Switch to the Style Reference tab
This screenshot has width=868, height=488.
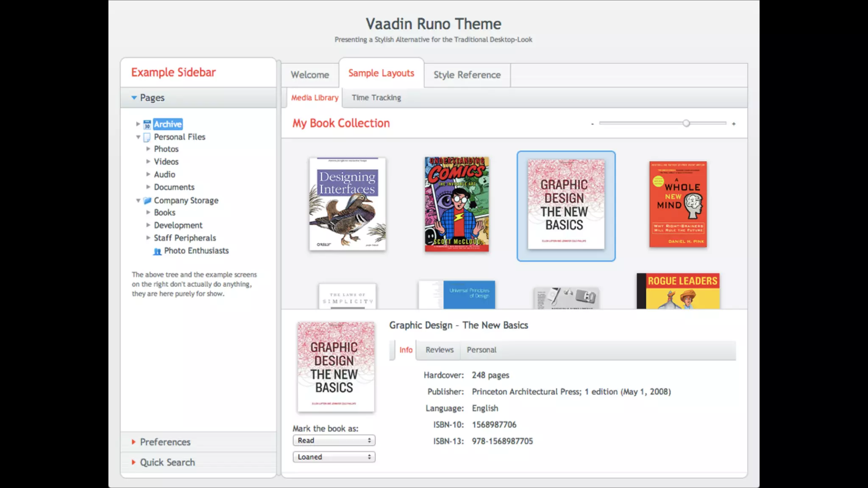click(x=467, y=75)
